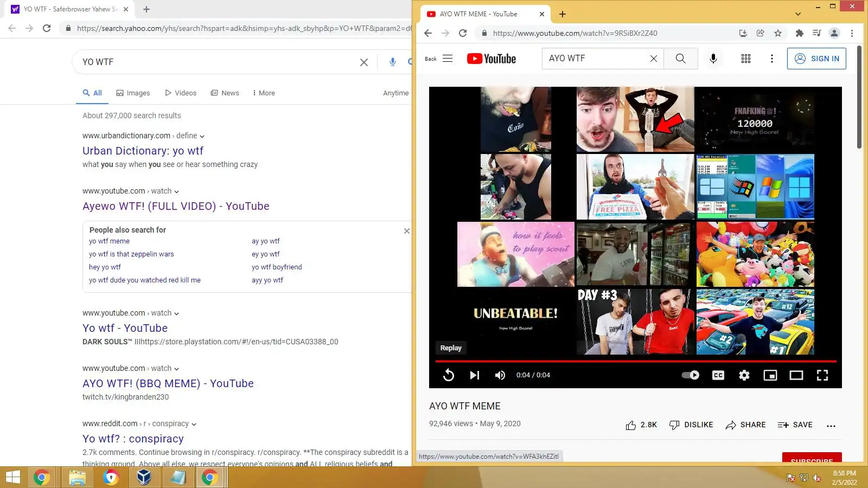Expand options arrow for Yo wtf - YouTube result
The image size is (868, 488).
pos(176,313)
